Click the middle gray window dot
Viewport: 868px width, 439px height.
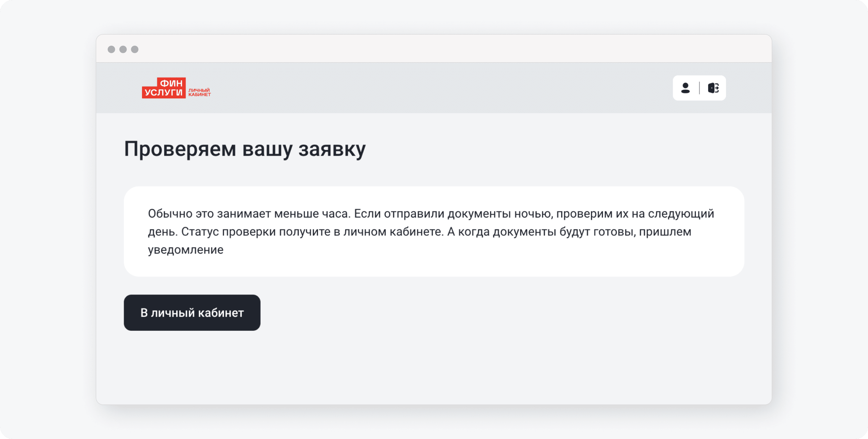123,49
